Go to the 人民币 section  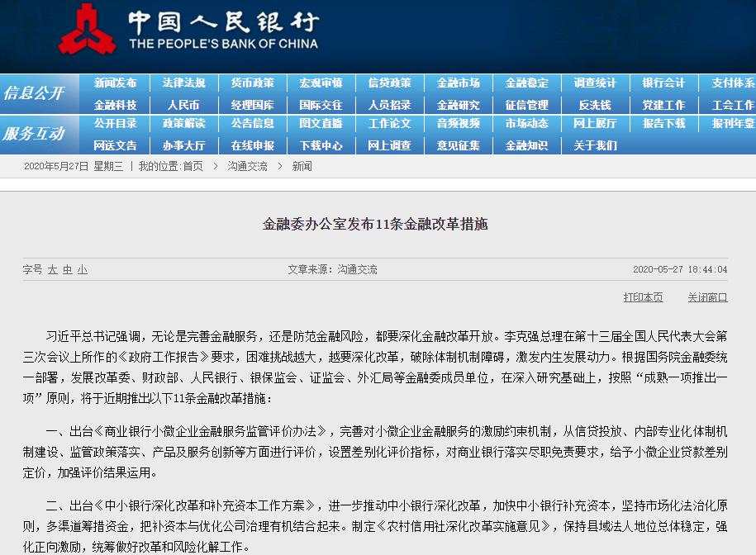[183, 105]
